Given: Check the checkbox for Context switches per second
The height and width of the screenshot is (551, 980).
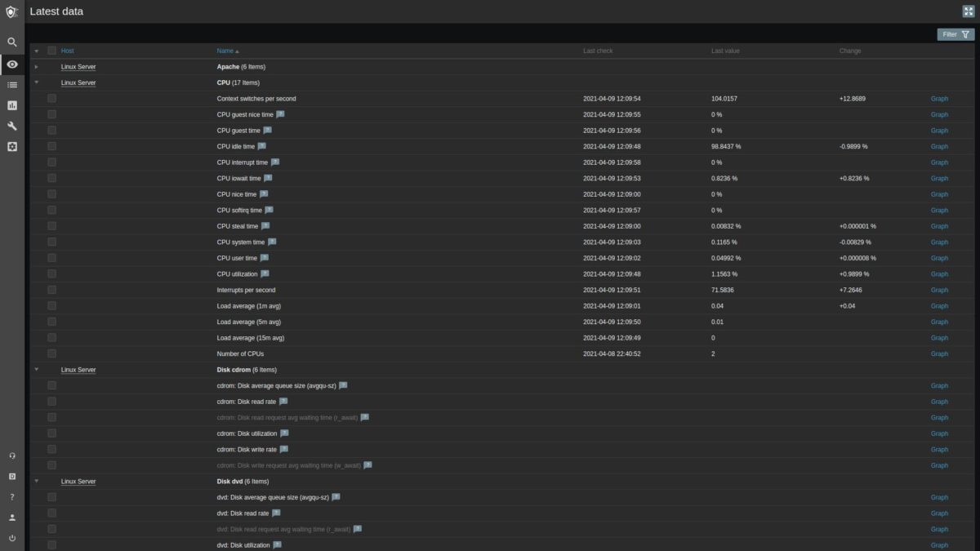Looking at the screenshot, I should [x=51, y=98].
